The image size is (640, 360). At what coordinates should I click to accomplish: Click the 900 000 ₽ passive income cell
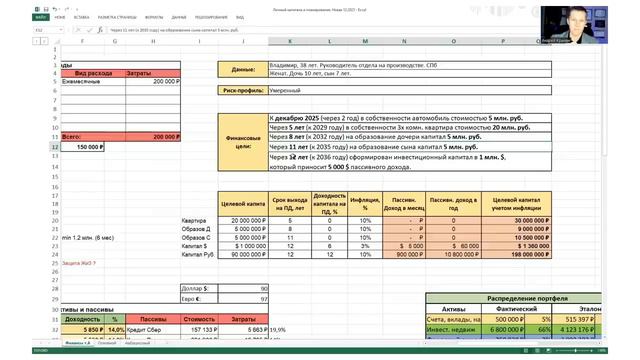pyautogui.click(x=404, y=254)
